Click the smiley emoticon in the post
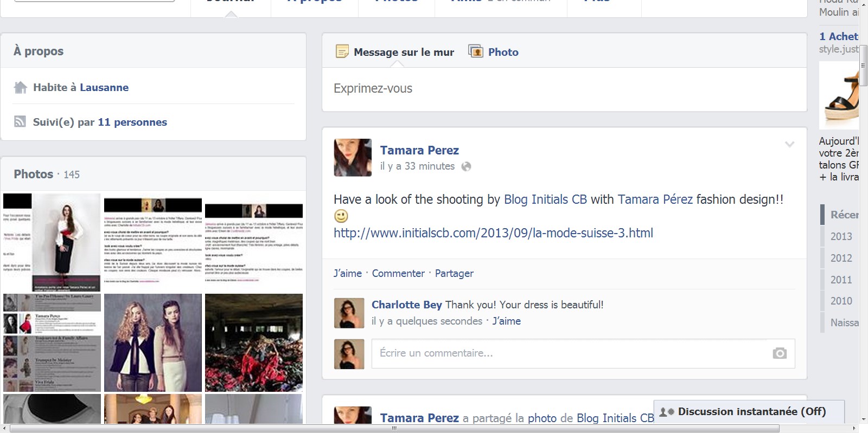The image size is (868, 433). click(341, 216)
